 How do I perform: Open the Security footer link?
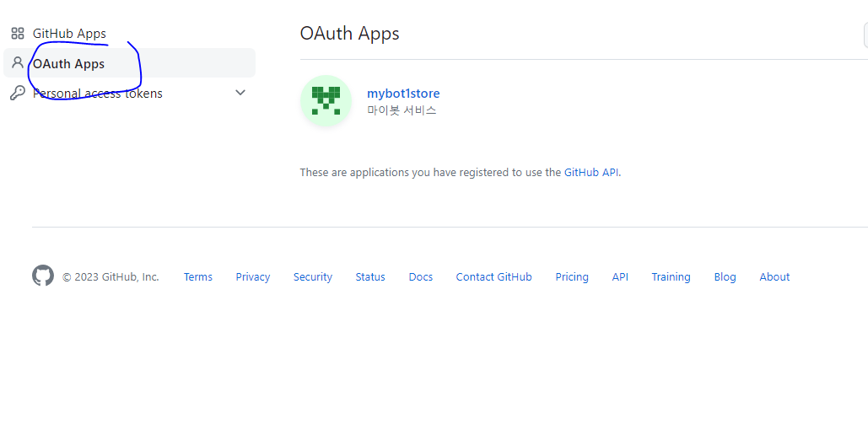[313, 277]
